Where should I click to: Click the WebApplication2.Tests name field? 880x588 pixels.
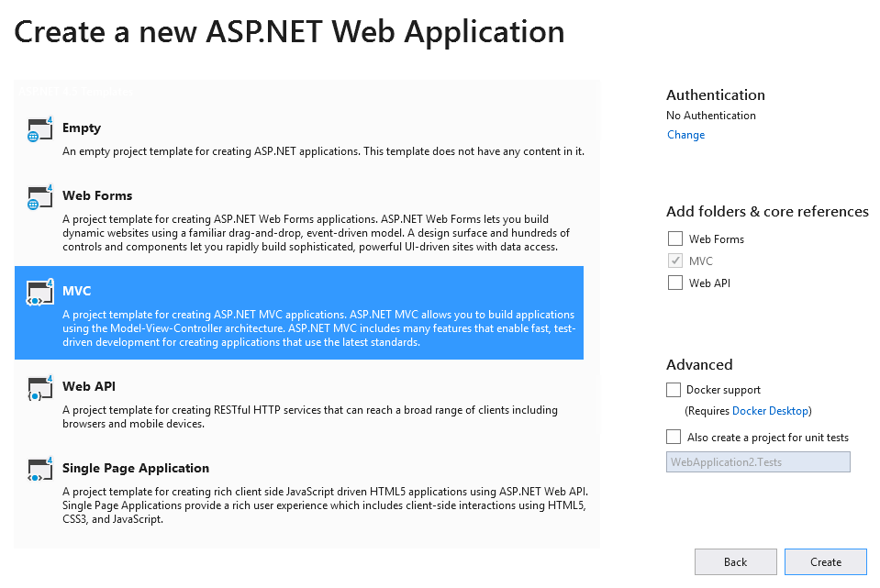pos(758,462)
